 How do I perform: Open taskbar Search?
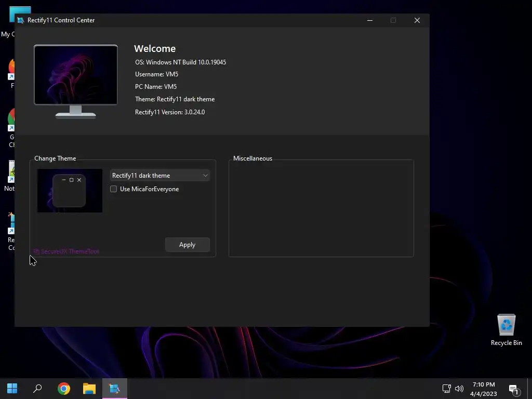(37, 389)
